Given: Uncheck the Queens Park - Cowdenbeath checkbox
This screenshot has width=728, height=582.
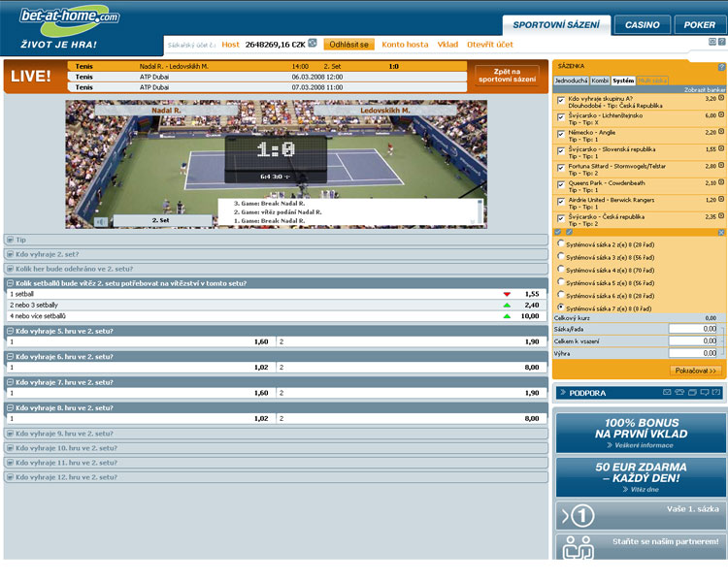Looking at the screenshot, I should click(559, 184).
